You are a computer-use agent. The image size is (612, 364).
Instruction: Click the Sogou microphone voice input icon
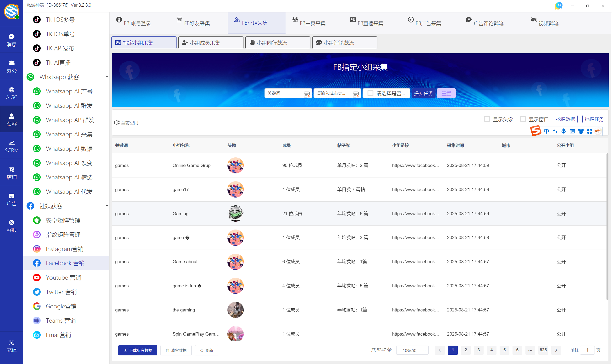[564, 131]
